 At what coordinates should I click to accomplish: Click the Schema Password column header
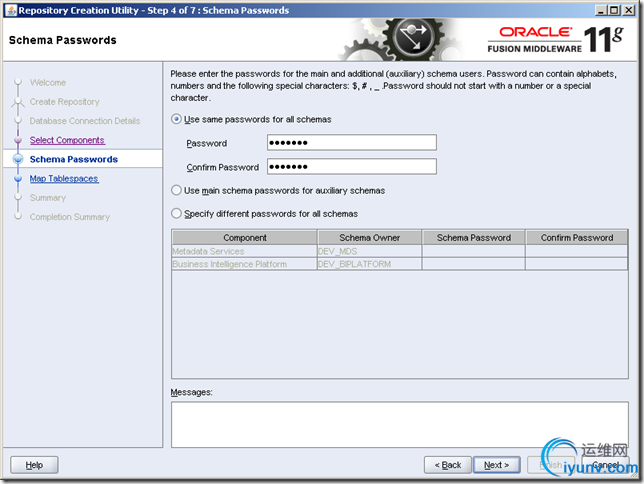click(x=474, y=237)
